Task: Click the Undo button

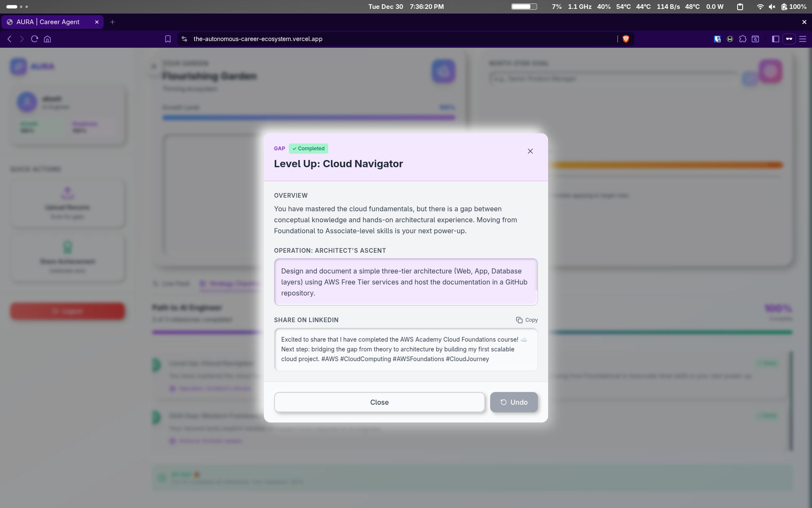Action: tap(514, 402)
